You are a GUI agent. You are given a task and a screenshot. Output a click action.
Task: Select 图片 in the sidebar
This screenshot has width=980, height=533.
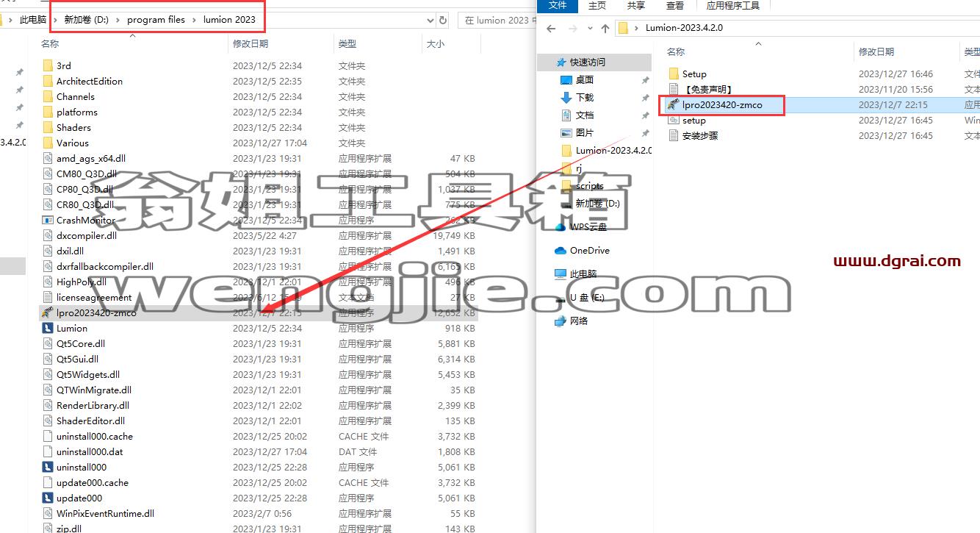tap(585, 133)
